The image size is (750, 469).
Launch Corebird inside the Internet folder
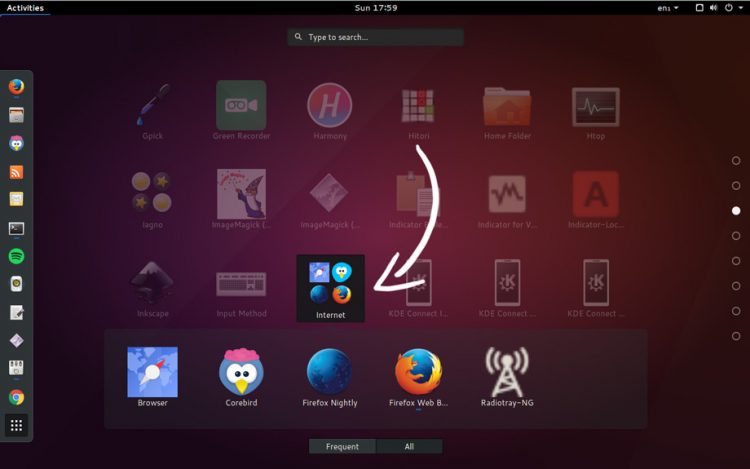[x=241, y=377]
